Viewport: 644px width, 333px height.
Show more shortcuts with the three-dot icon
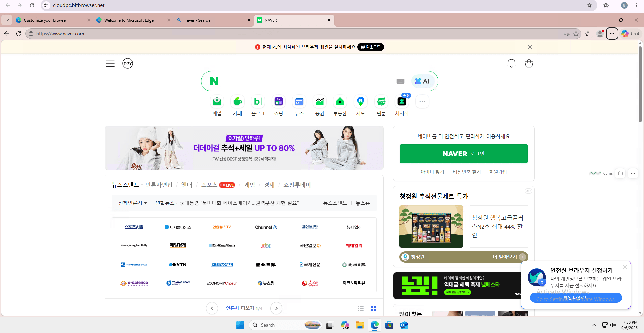422,101
